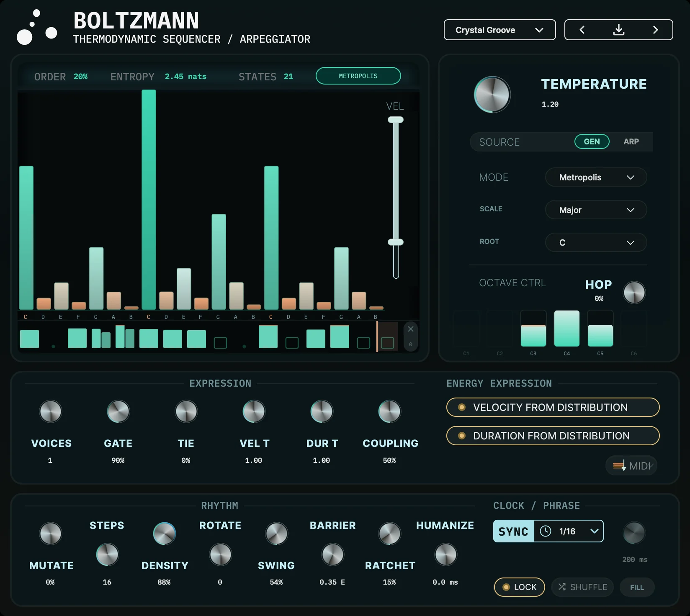Open the 1/16 rate dropdown
This screenshot has height=616, width=690.
(x=569, y=531)
